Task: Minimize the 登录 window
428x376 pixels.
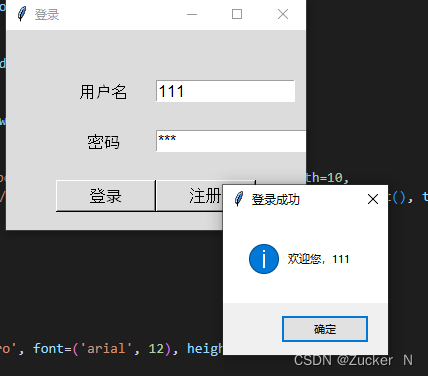Action: [192, 14]
